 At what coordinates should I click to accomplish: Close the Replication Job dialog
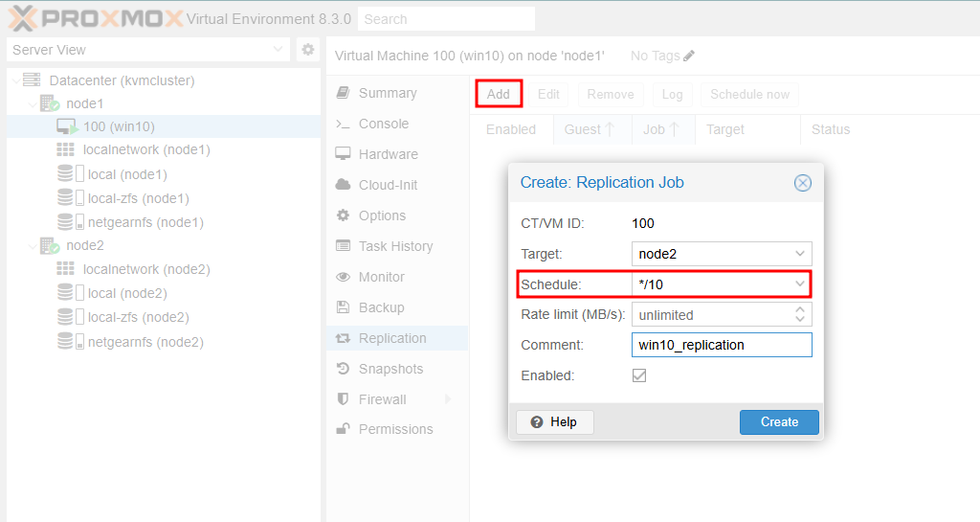803,183
